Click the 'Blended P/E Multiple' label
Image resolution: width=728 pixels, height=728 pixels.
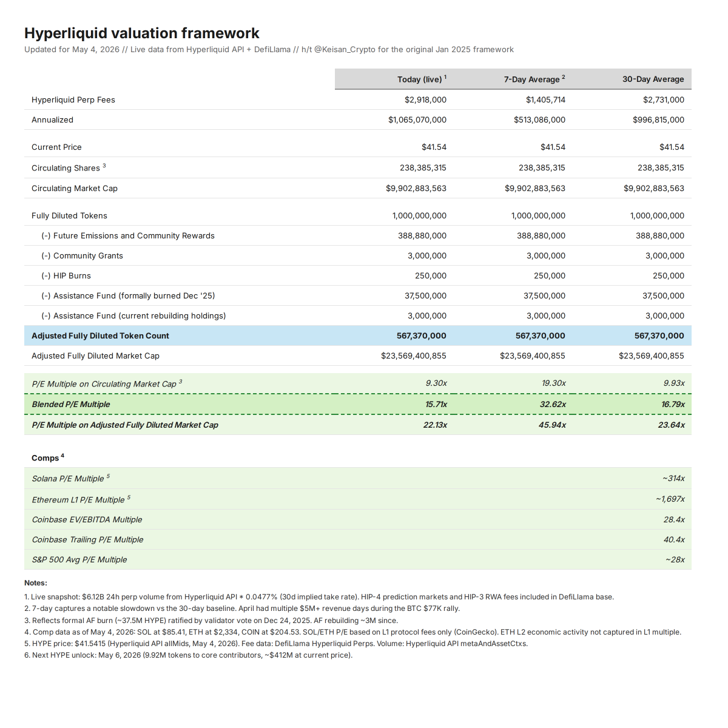click(x=71, y=404)
